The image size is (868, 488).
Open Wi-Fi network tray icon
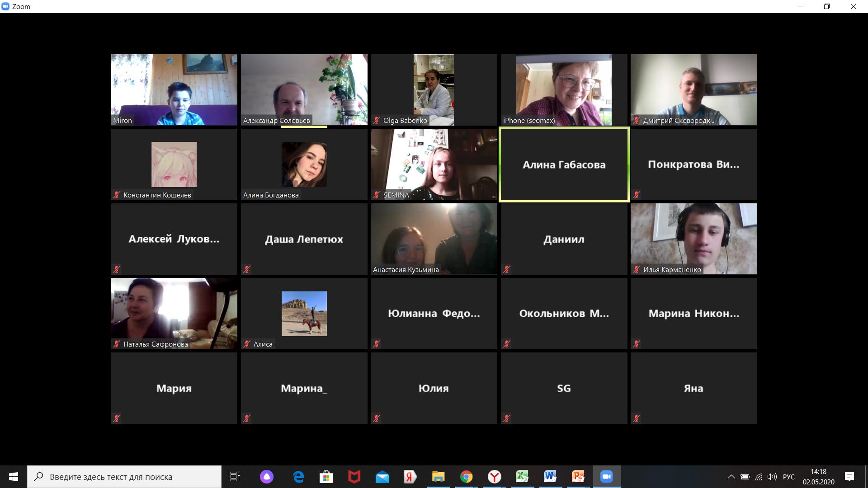759,477
